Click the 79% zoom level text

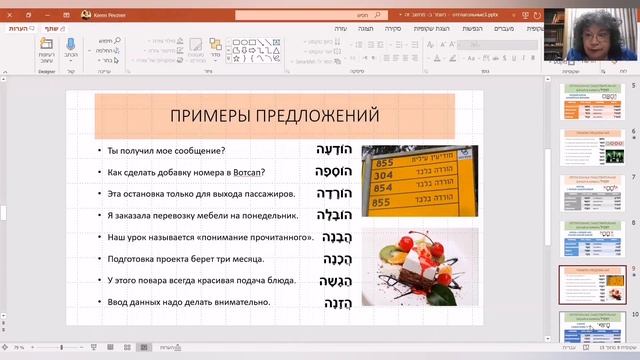tap(19, 347)
